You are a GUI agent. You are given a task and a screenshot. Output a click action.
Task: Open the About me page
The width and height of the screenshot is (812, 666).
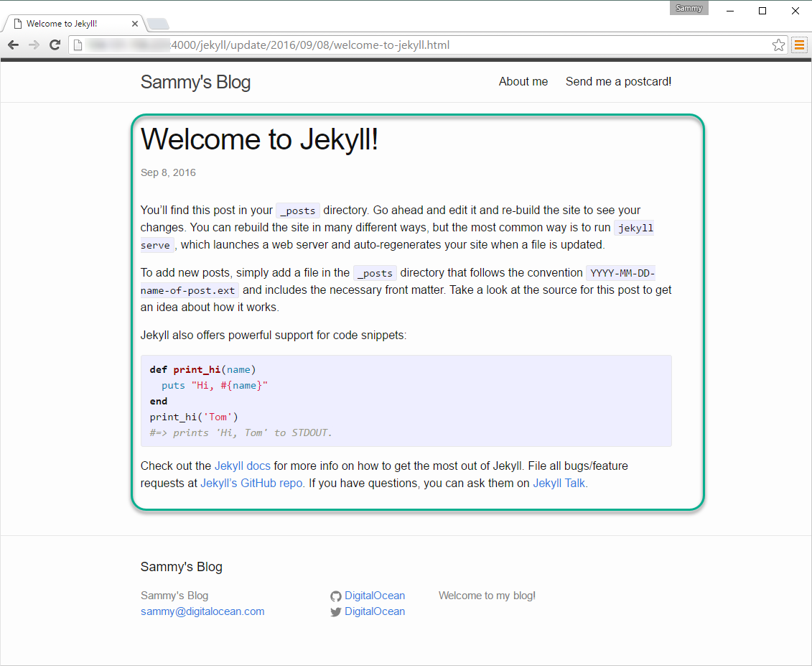click(x=523, y=81)
